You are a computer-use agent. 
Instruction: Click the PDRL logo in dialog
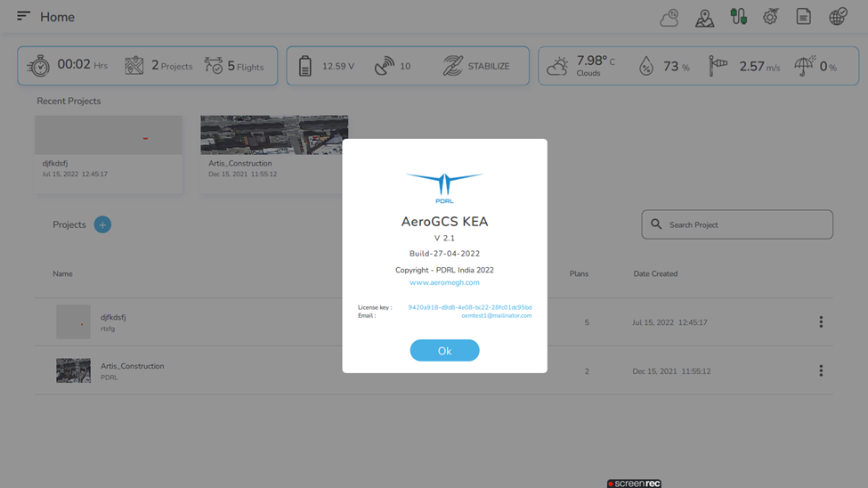pos(444,188)
